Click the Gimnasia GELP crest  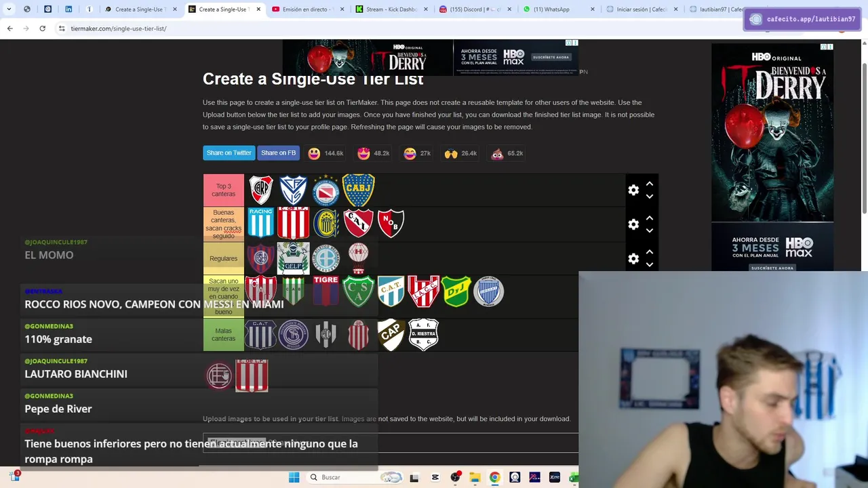(293, 258)
